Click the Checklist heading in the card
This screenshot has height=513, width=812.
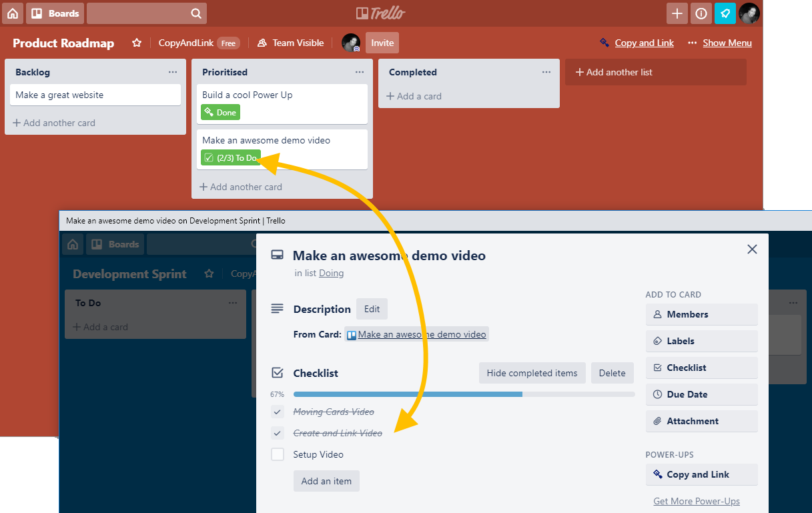point(316,373)
